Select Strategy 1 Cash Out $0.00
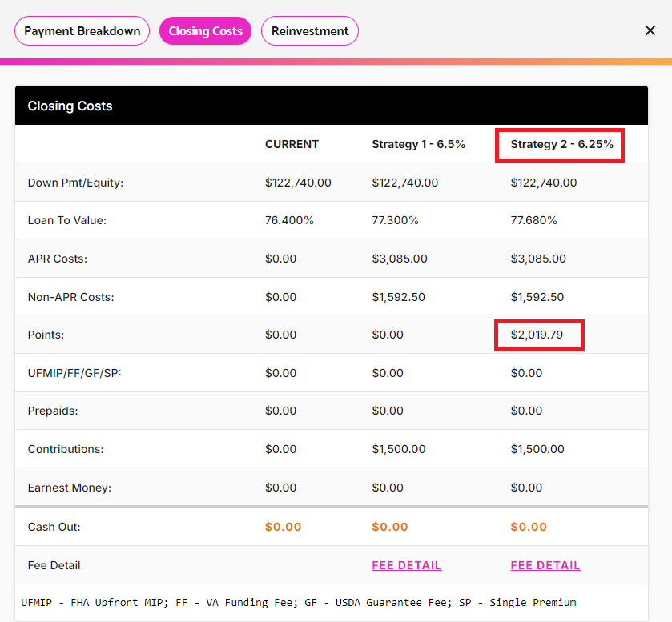Image resolution: width=672 pixels, height=622 pixels. tap(389, 527)
